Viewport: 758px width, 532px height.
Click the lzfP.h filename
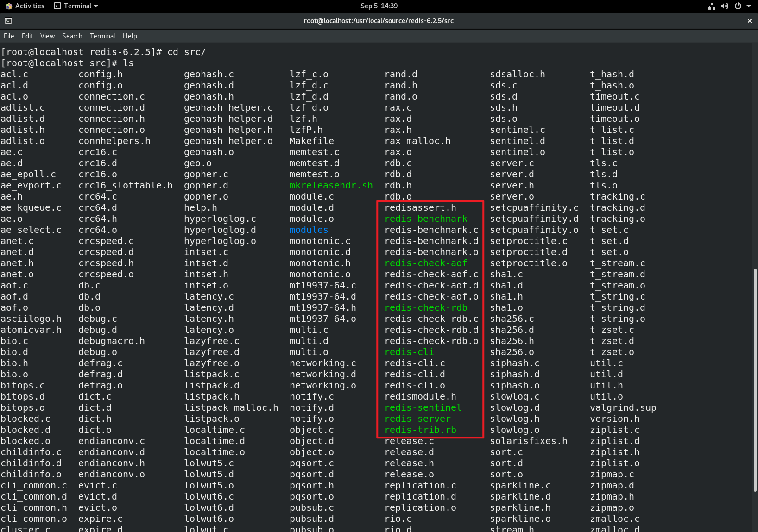coord(306,130)
